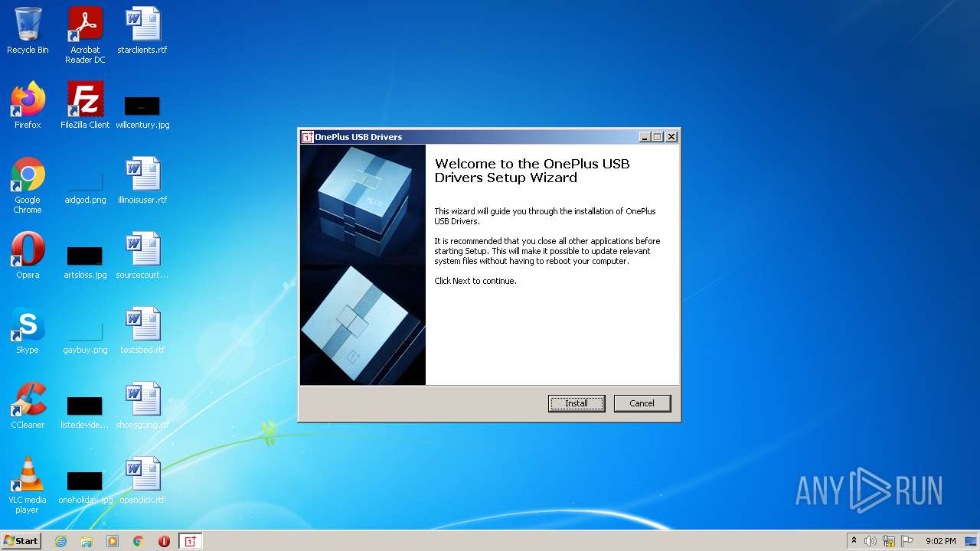Minimize the OnePlus USB Drivers window
The width and height of the screenshot is (980, 551).
(645, 137)
